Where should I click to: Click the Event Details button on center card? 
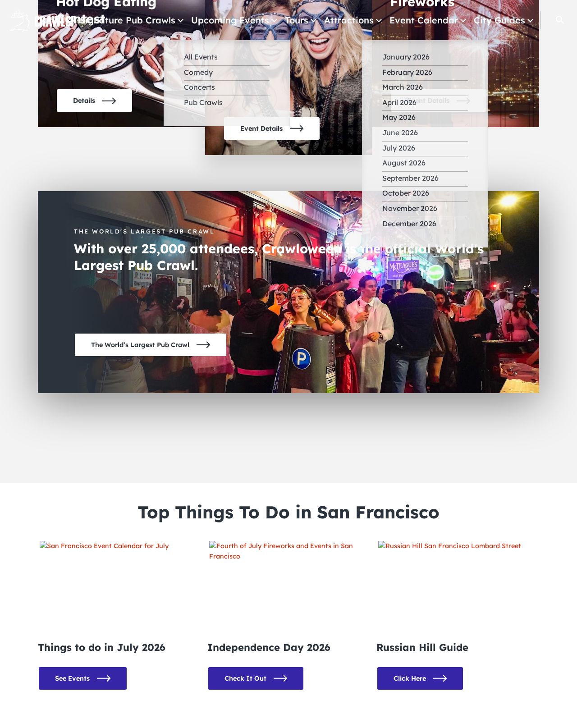pyautogui.click(x=272, y=128)
